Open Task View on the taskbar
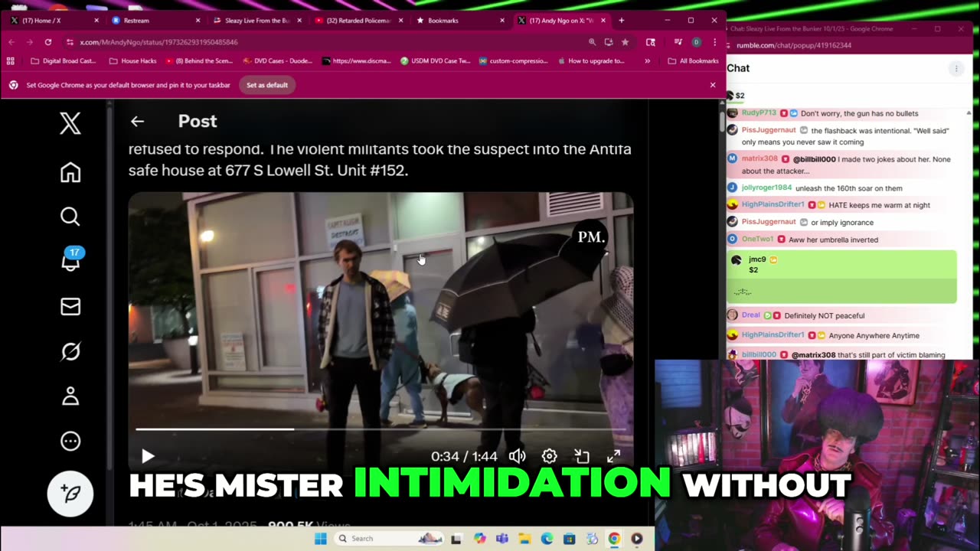 tap(456, 539)
